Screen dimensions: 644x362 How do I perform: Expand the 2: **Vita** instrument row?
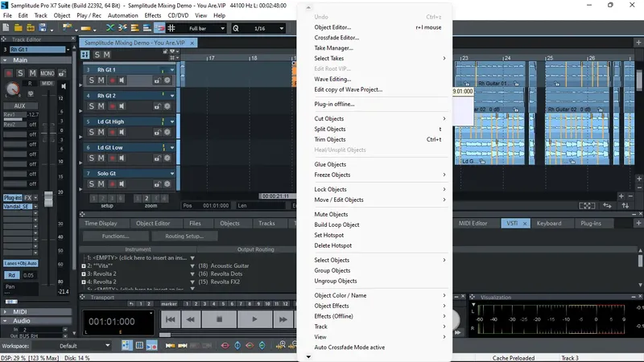[x=84, y=266]
